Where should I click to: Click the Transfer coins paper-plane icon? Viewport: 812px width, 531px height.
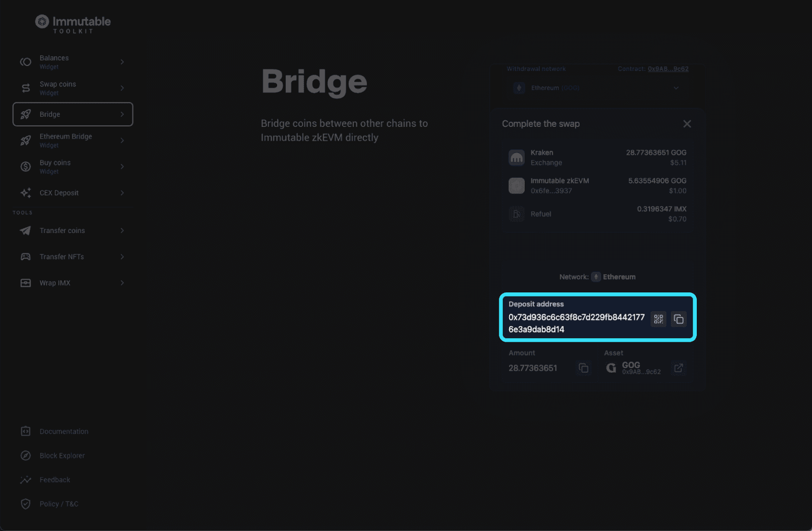(x=25, y=230)
